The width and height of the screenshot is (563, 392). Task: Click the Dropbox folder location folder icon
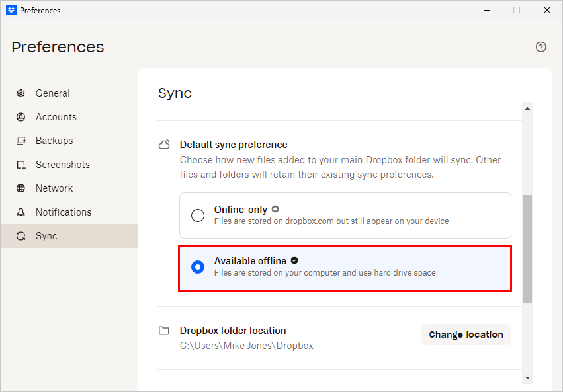coord(164,331)
